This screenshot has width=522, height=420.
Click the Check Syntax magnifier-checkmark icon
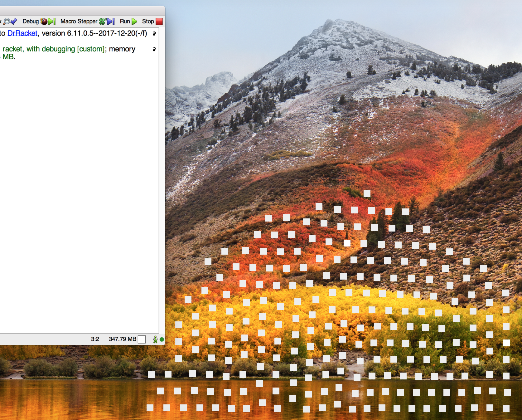pos(10,22)
